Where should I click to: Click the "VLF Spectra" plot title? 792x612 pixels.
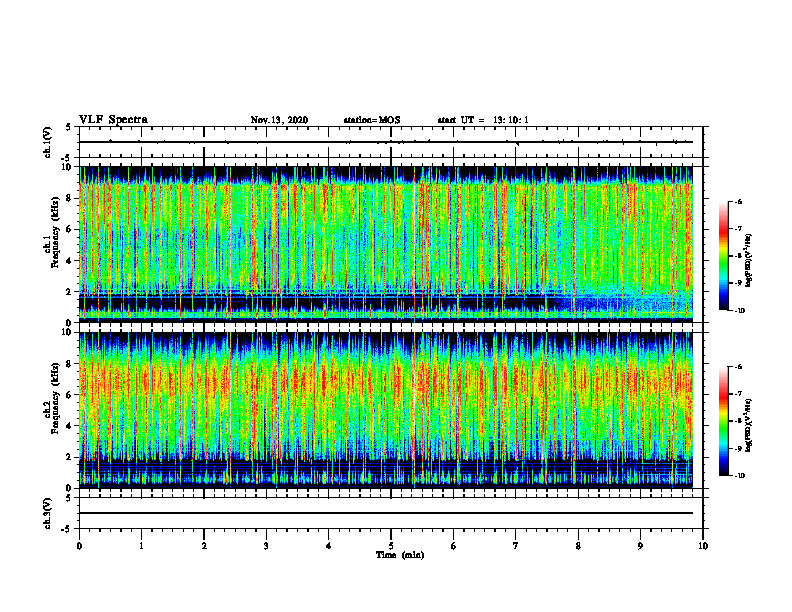[113, 120]
